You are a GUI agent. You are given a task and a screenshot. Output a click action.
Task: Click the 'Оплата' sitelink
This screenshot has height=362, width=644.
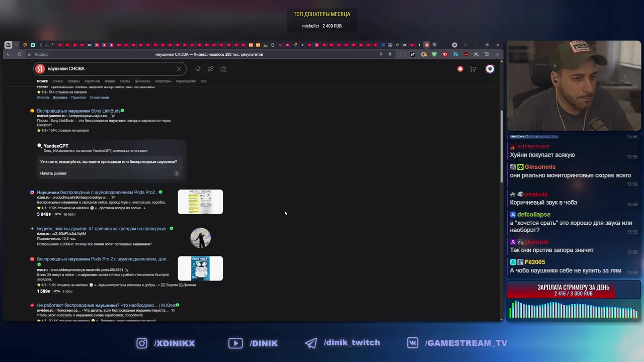tap(43, 98)
